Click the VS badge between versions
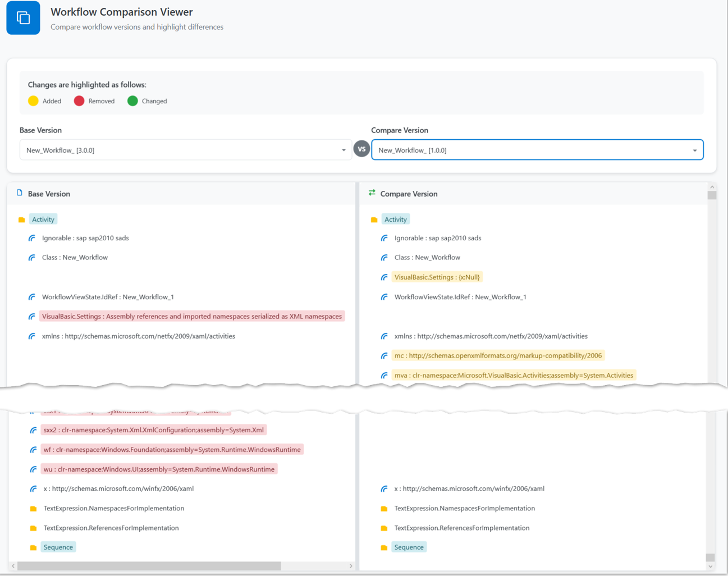The image size is (728, 576). [x=361, y=149]
